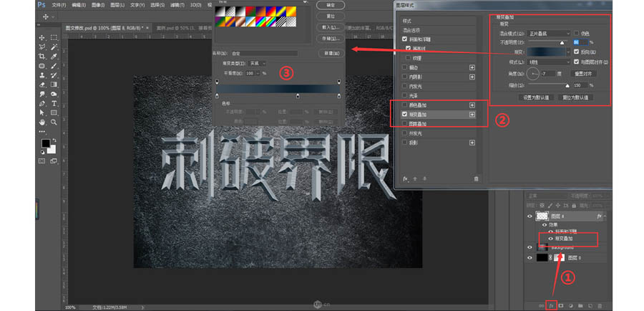
Task: Select the Zoom magnifier tool
Action: [x=54, y=122]
